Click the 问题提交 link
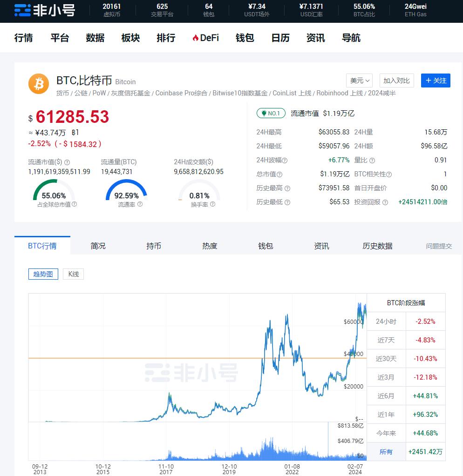This screenshot has height=476, width=463. click(x=439, y=246)
